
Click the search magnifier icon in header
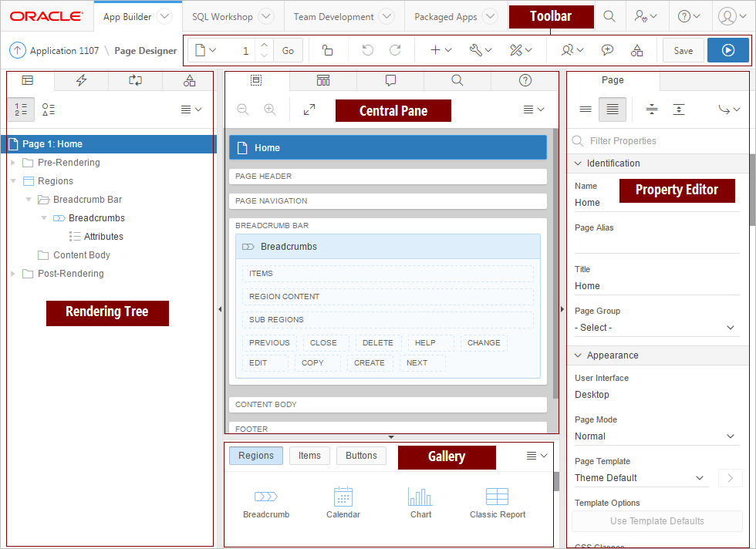pos(609,16)
